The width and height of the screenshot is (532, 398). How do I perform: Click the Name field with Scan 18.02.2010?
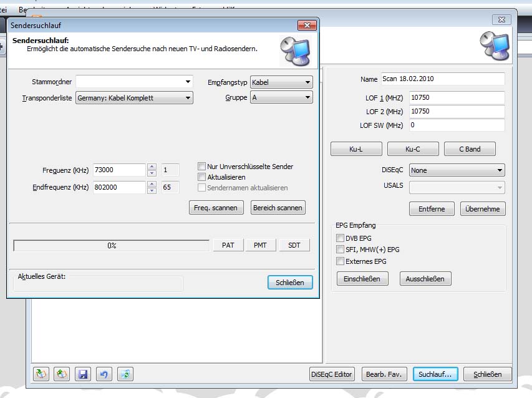point(443,79)
